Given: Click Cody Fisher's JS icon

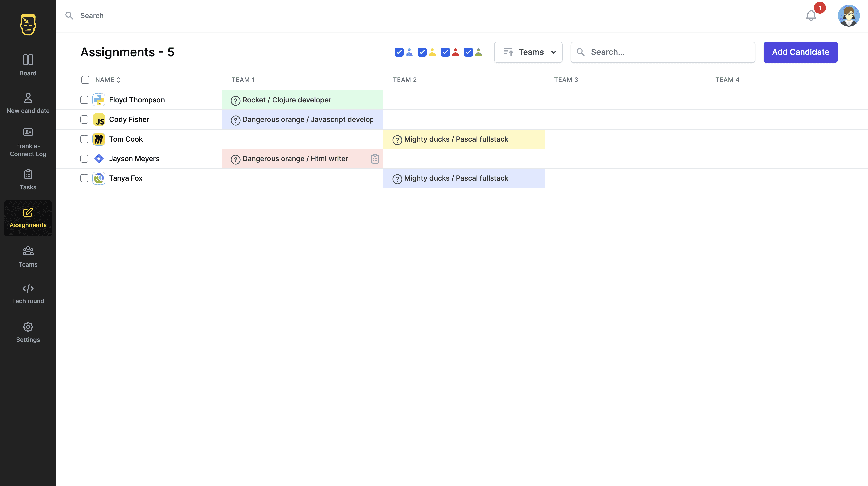Looking at the screenshot, I should [x=99, y=119].
